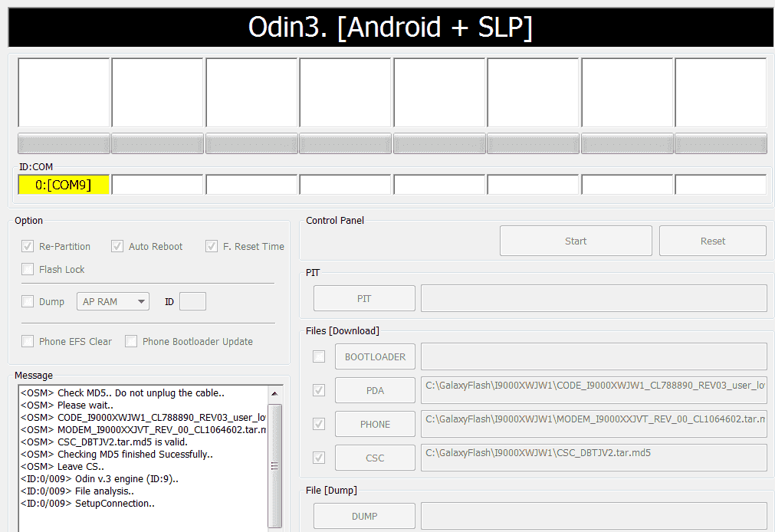Click the Reset button

(713, 241)
